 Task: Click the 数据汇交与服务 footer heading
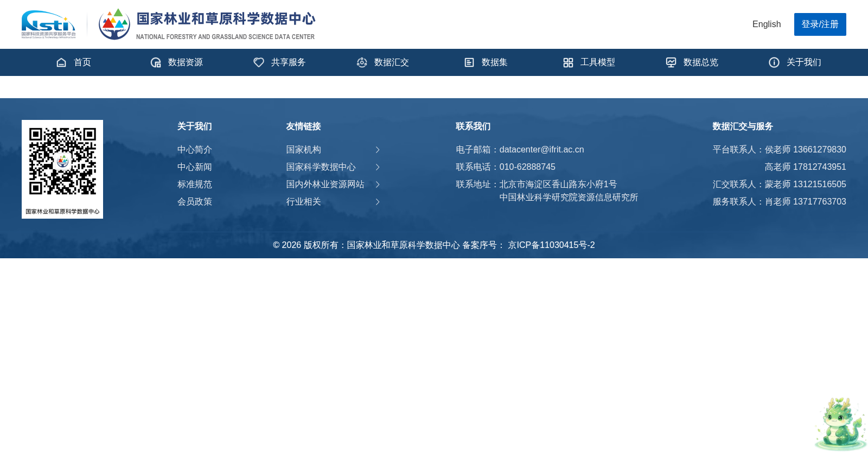(x=743, y=126)
